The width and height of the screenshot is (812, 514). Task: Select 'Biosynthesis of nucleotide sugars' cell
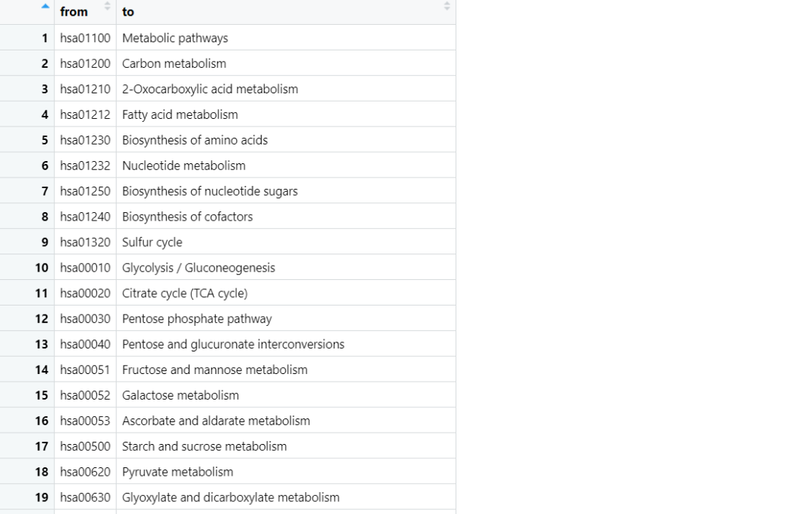210,191
